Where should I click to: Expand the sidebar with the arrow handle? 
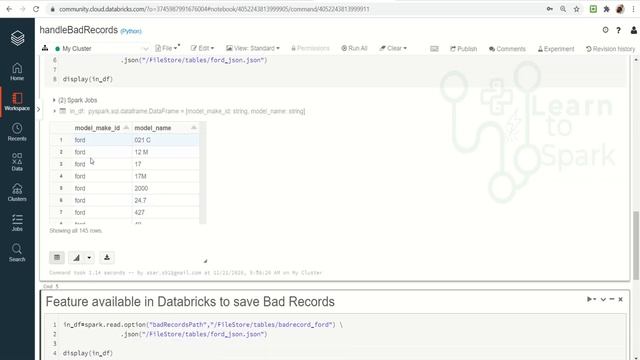click(x=38, y=109)
